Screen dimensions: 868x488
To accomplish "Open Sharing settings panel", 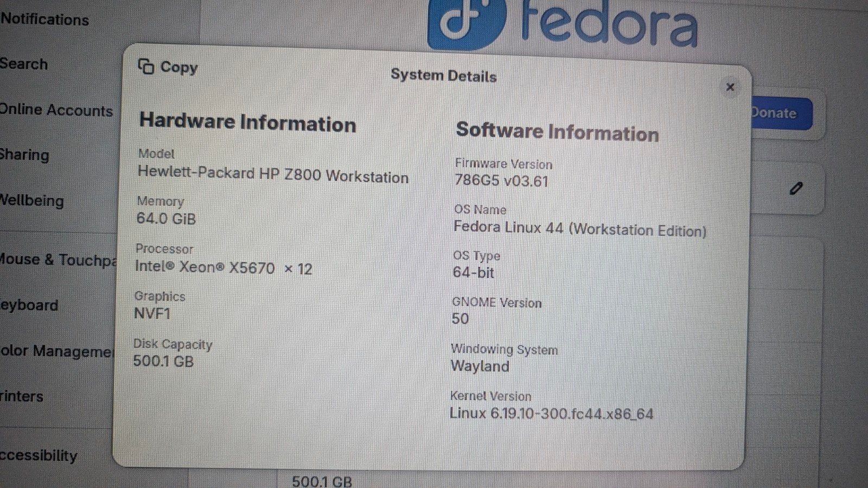I will [x=24, y=155].
